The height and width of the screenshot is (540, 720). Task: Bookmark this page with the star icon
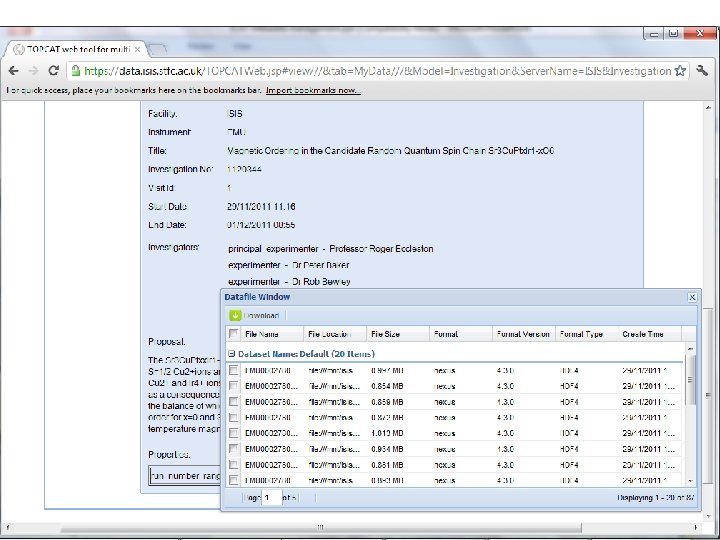point(680,71)
